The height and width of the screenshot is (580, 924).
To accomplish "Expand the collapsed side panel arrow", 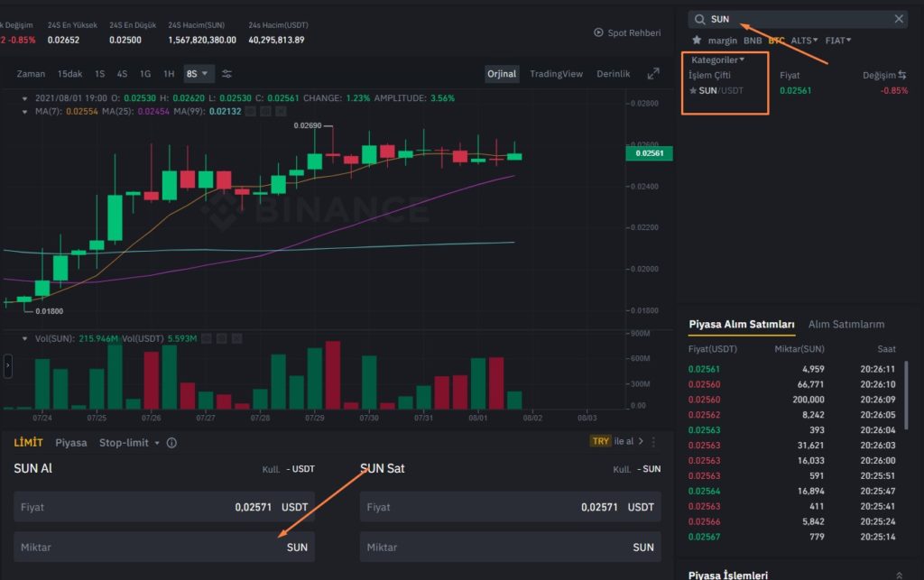I will (x=7, y=365).
